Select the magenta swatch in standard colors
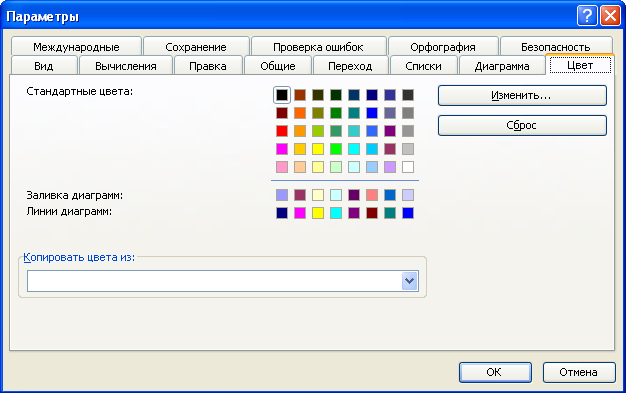This screenshot has height=393, width=626. [282, 149]
